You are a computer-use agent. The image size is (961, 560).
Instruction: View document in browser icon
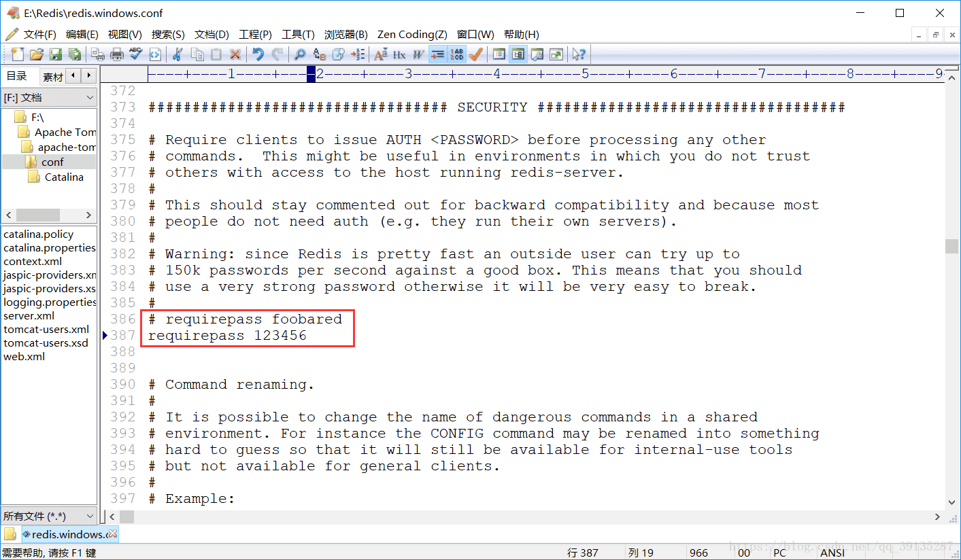[155, 54]
